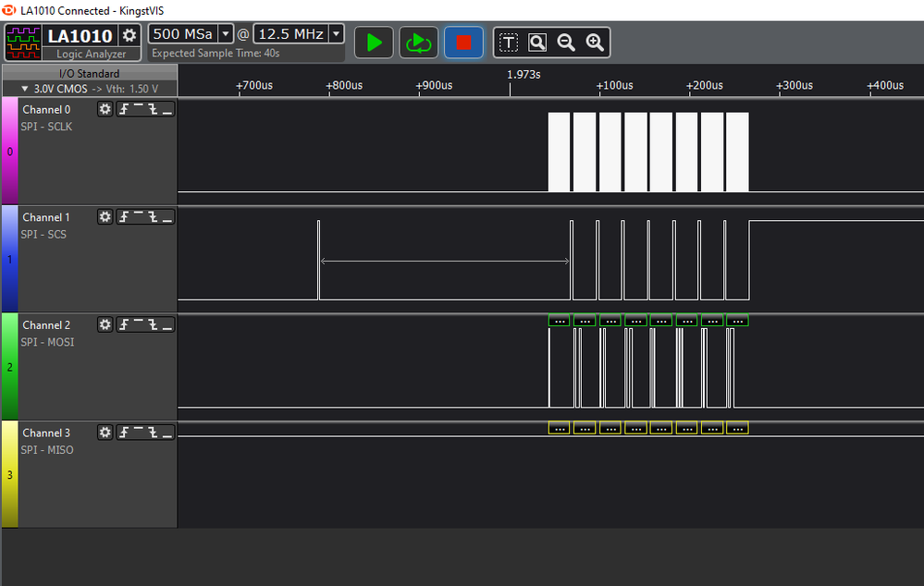Click the first green MOSI decoded byte bubble
924x586 pixels.
point(560,321)
